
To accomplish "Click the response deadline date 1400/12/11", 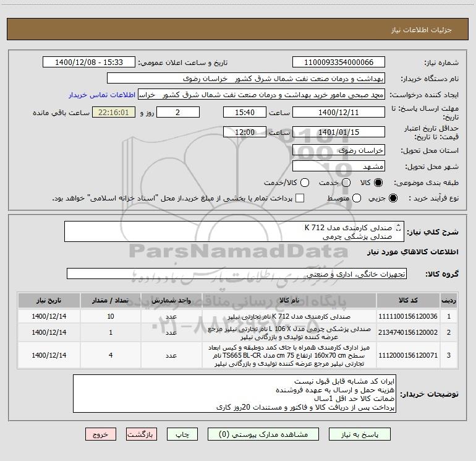I will click(339, 113).
